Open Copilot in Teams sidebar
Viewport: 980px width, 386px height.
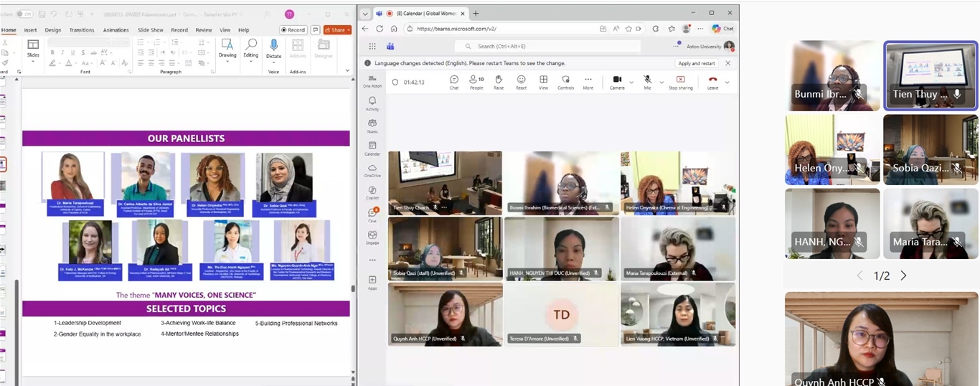pos(372,192)
